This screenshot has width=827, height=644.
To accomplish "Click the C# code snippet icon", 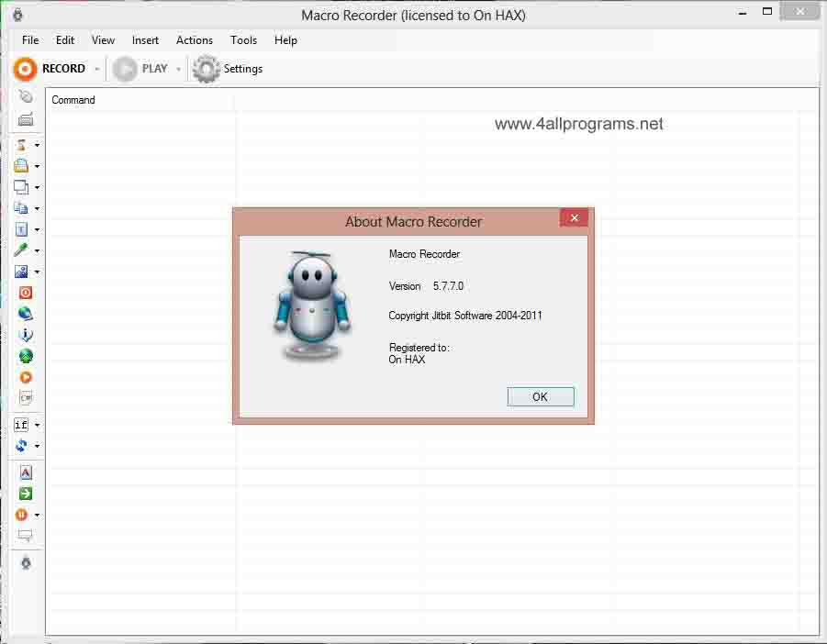I will pos(26,397).
